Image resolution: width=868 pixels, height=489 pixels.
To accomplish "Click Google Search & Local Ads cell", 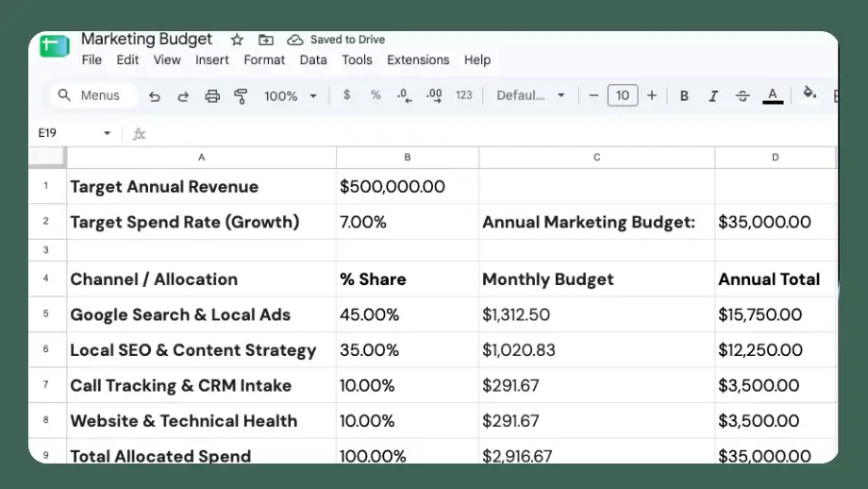I will [202, 314].
